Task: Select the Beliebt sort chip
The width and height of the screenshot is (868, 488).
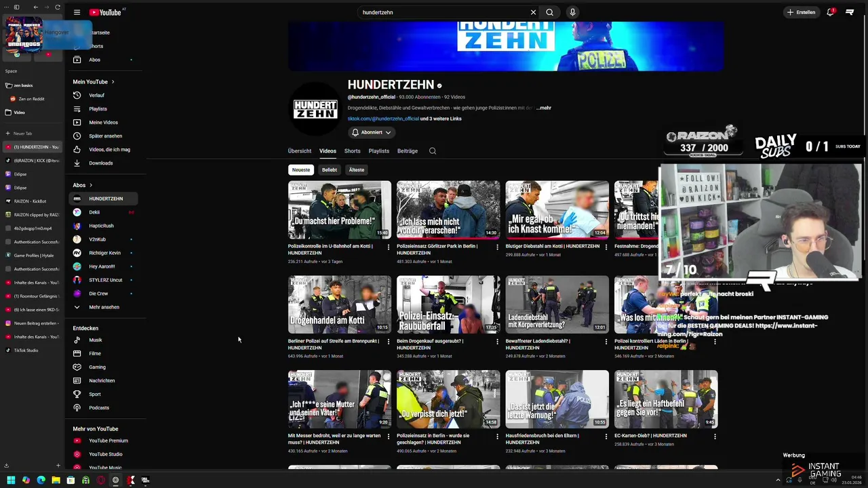Action: click(x=330, y=169)
